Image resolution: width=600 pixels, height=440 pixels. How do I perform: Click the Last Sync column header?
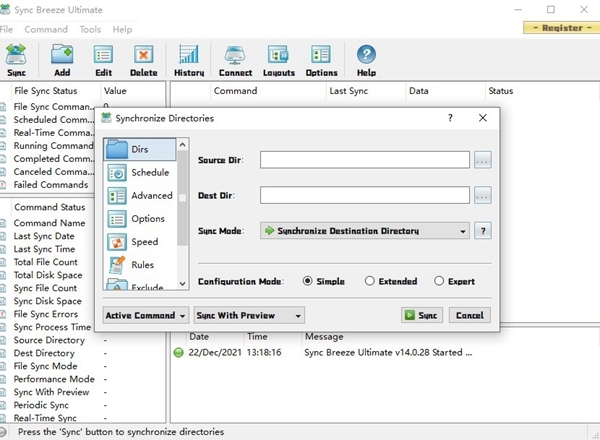[366, 91]
